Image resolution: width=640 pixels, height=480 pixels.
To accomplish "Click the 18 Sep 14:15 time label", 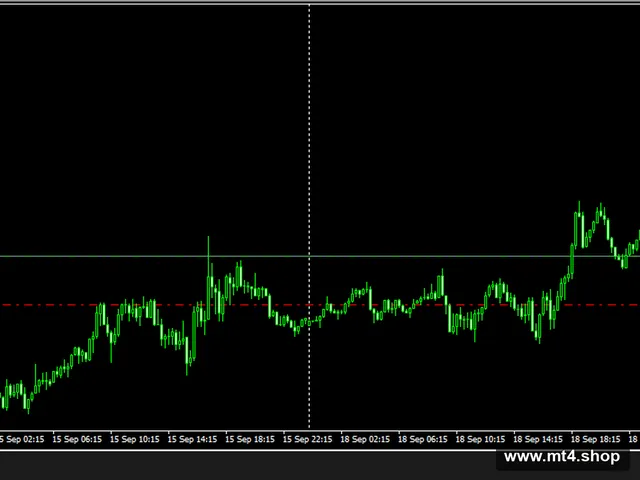I will click(538, 439).
